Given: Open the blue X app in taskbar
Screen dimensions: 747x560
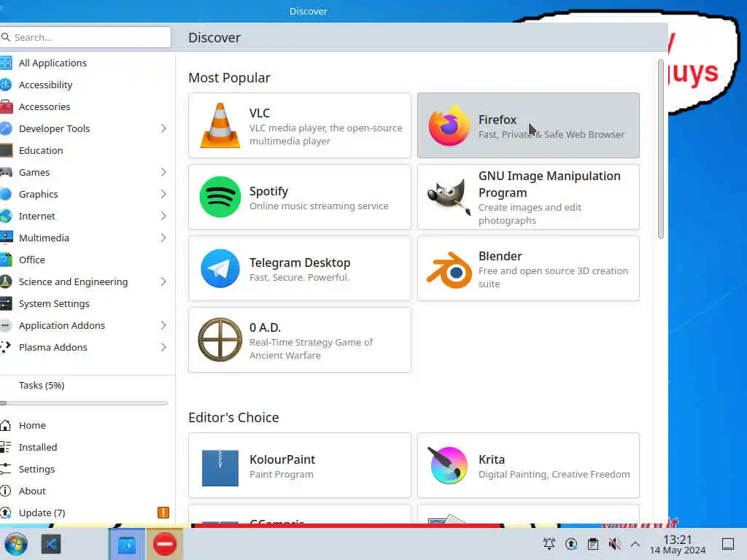Looking at the screenshot, I should (51, 544).
